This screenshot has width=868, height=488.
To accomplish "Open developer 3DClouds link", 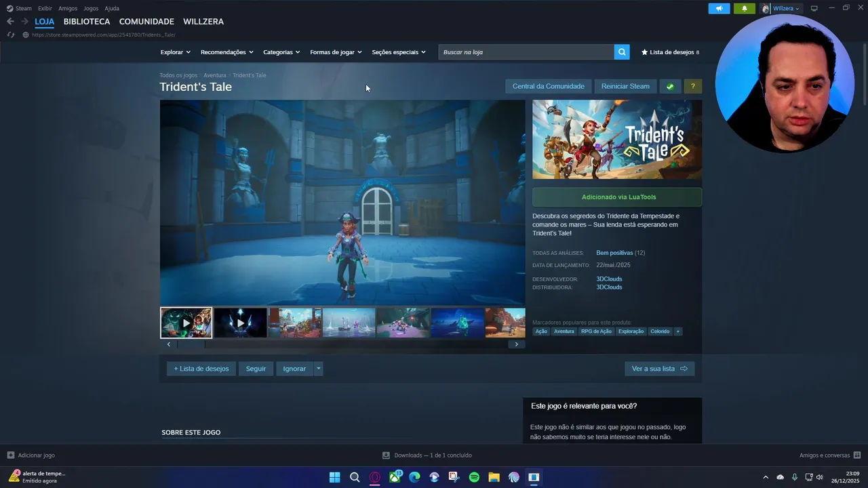I will 609,279.
